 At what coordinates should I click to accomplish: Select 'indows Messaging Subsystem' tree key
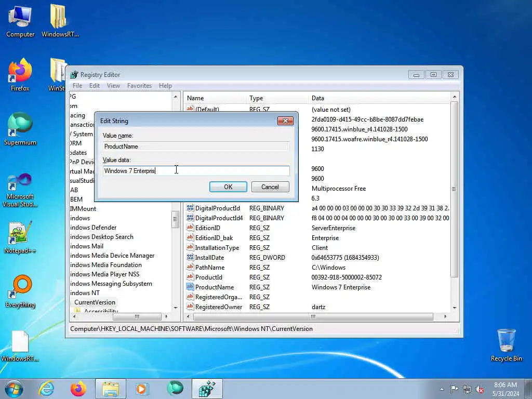pyautogui.click(x=111, y=284)
